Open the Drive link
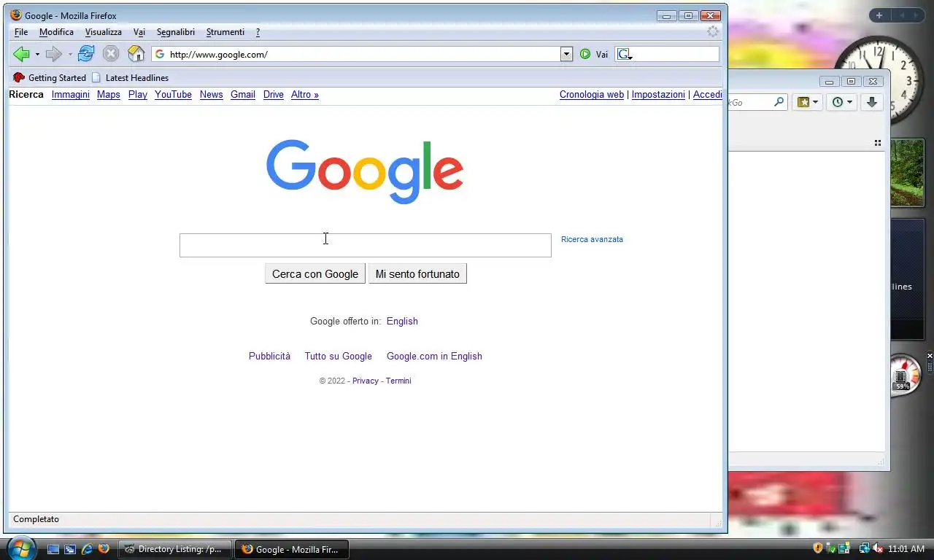The height and width of the screenshot is (560, 934). (x=274, y=95)
